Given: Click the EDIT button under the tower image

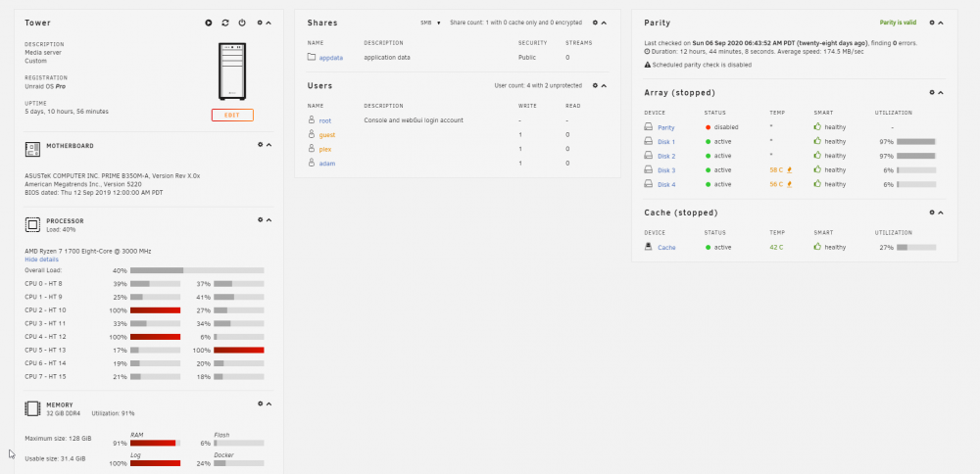Looking at the screenshot, I should pos(232,116).
